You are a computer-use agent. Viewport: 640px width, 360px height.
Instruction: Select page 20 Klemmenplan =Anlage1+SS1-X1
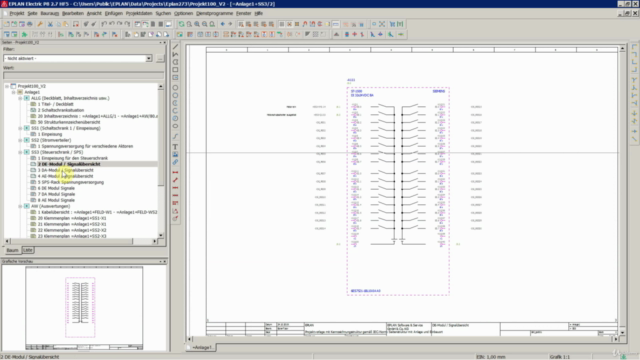72,218
